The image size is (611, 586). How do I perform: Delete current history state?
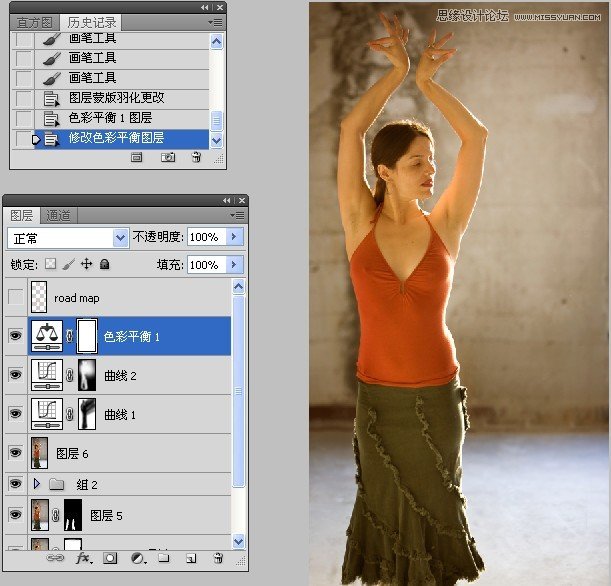coord(196,157)
